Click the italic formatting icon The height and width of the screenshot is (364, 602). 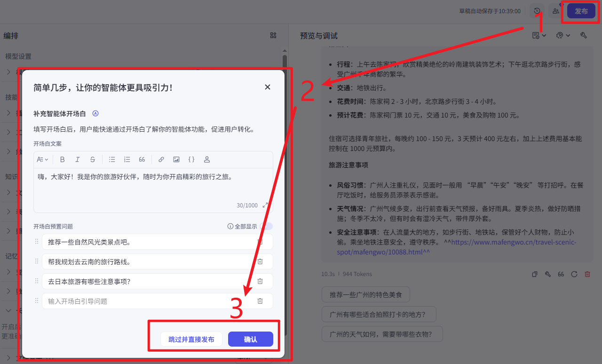78,159
